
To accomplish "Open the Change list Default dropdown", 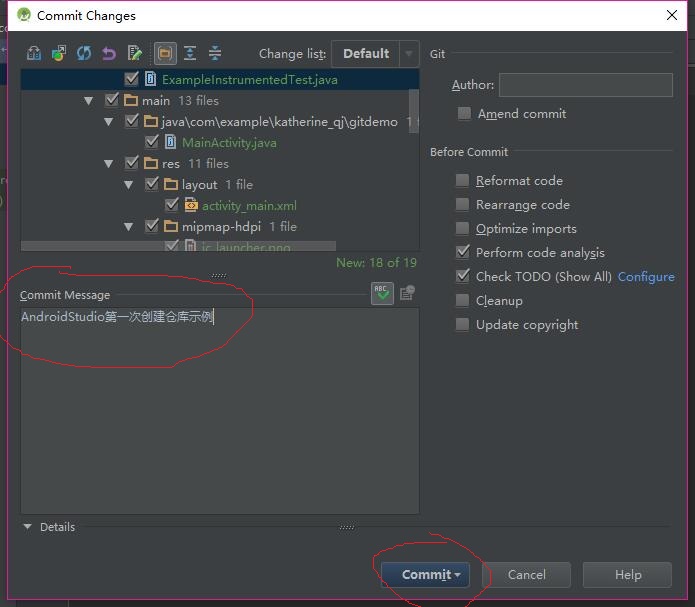I will (375, 54).
